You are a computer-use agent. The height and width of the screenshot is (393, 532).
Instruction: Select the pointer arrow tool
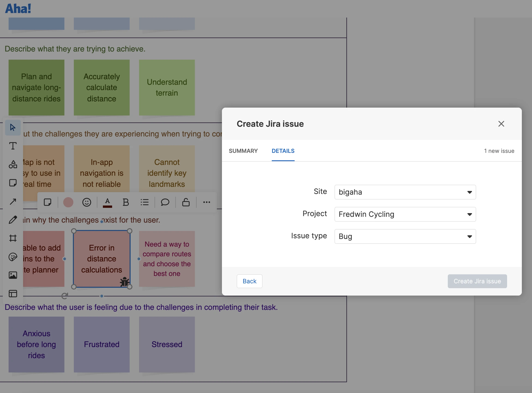coord(13,127)
